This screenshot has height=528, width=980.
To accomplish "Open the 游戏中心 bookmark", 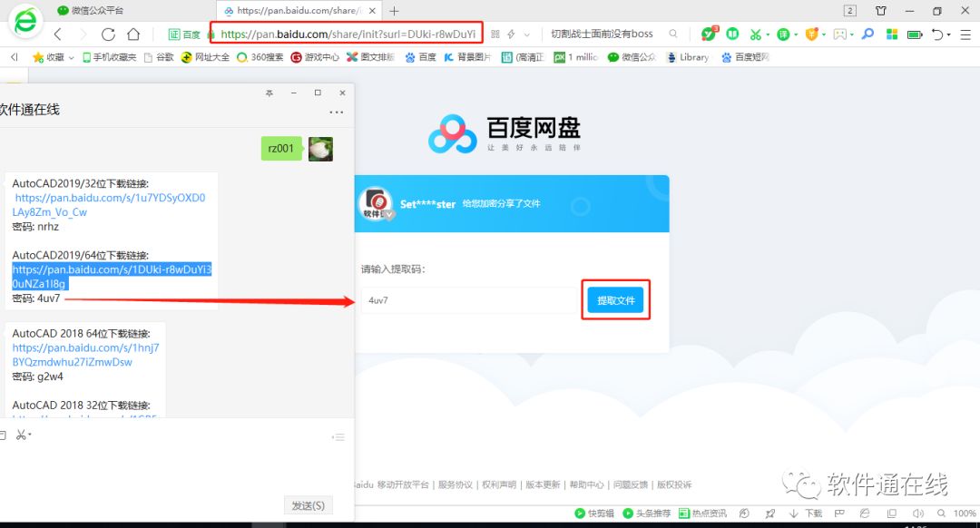I will [315, 57].
